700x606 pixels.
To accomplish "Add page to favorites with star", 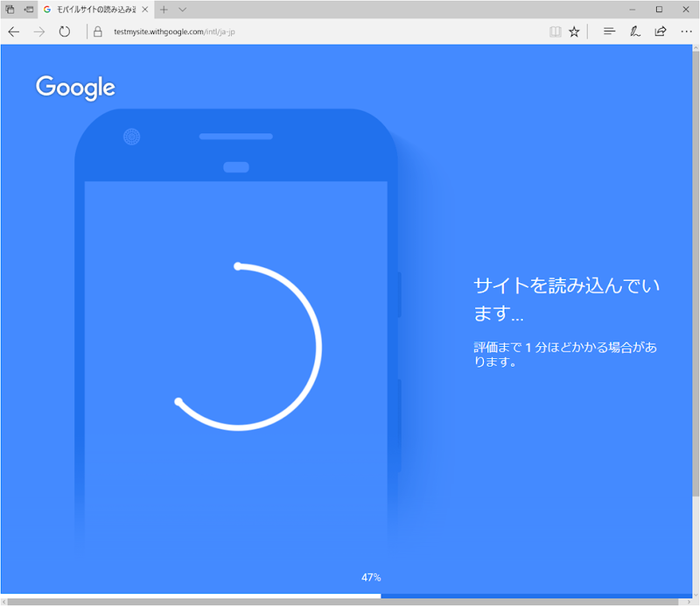I will (x=574, y=32).
